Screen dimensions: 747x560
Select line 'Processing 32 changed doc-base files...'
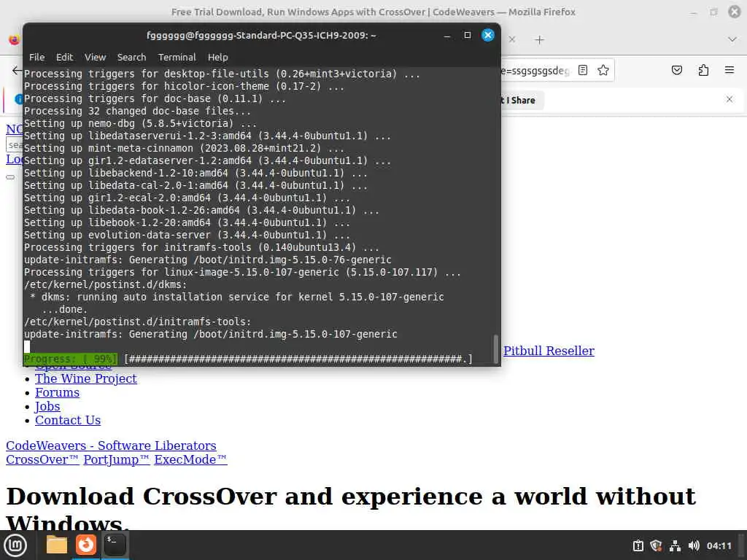tap(137, 111)
